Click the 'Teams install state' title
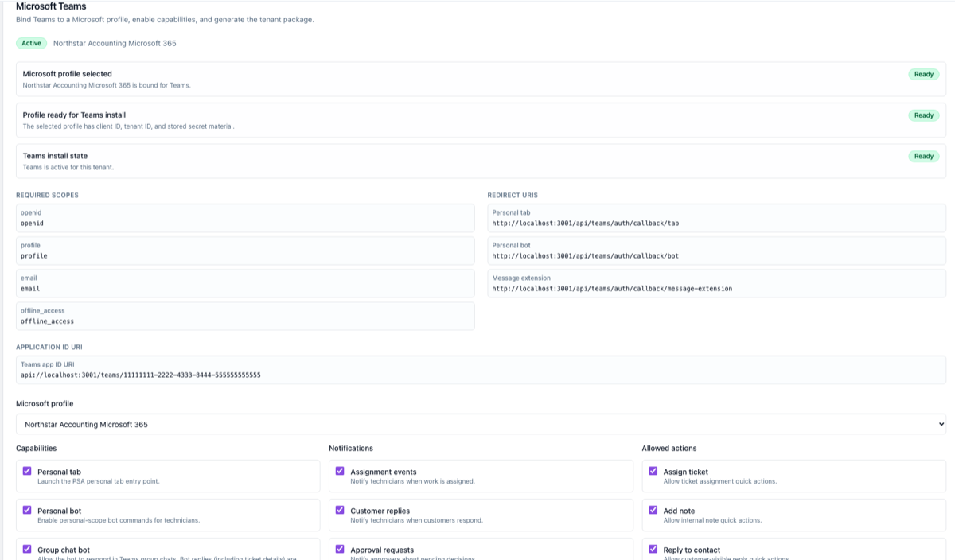The image size is (955, 560). click(55, 156)
